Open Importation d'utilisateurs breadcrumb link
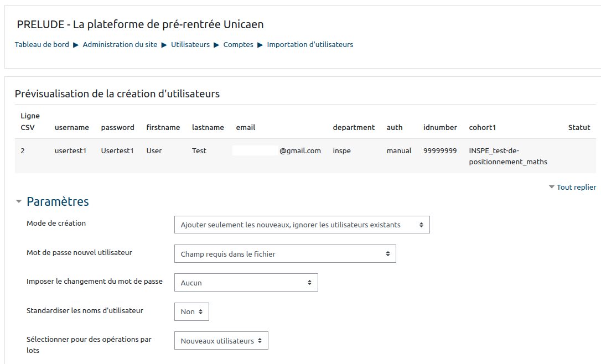 [x=310, y=44]
